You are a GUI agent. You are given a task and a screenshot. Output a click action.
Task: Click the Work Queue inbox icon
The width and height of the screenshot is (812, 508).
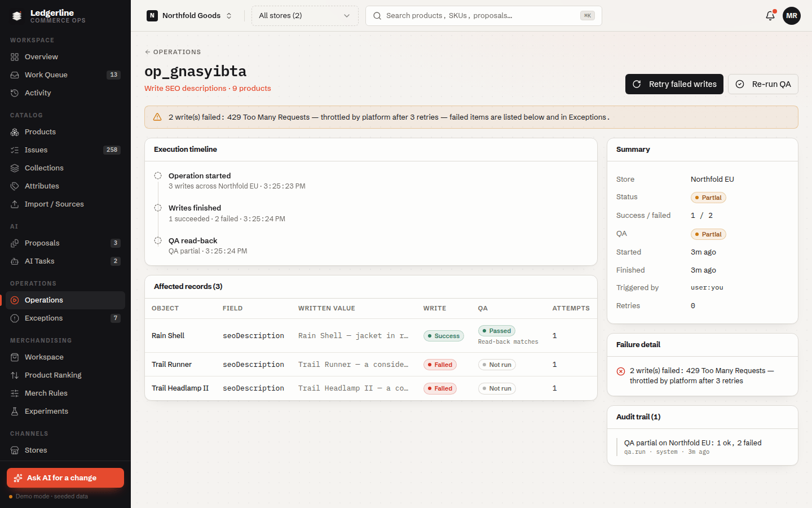15,75
